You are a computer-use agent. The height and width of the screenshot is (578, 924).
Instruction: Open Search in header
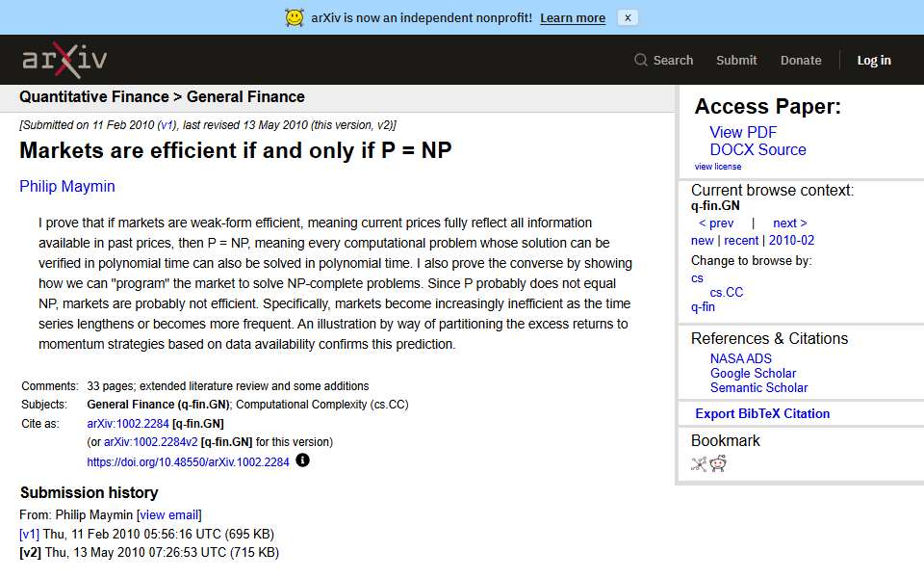tap(673, 60)
